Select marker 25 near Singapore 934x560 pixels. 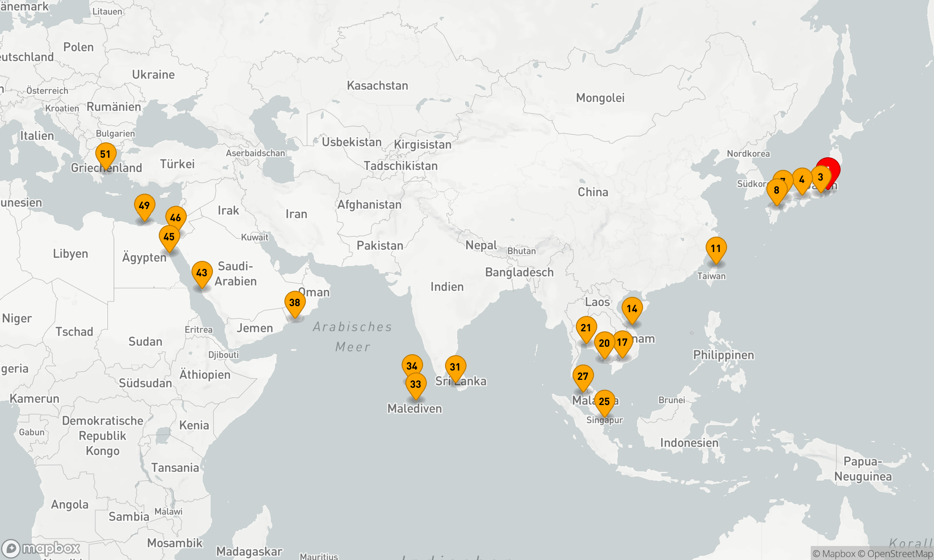tap(604, 402)
